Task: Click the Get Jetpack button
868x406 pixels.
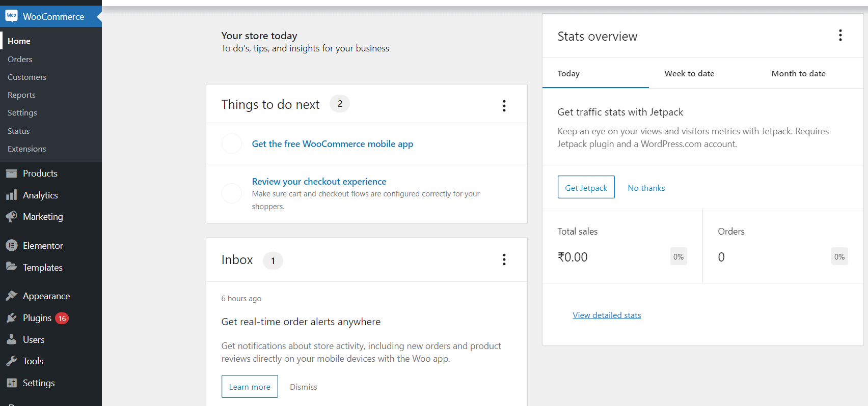Action: pos(586,187)
